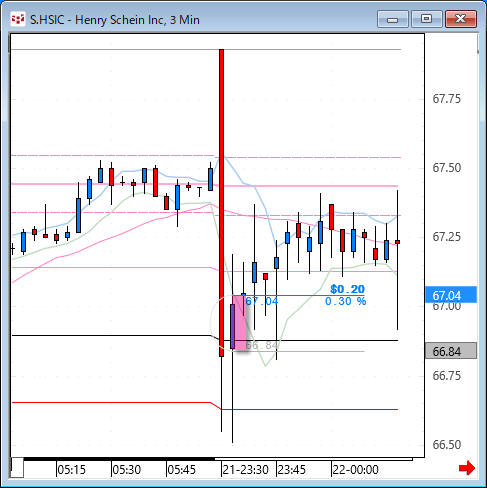Click the 0.30 % annotation text

(346, 301)
